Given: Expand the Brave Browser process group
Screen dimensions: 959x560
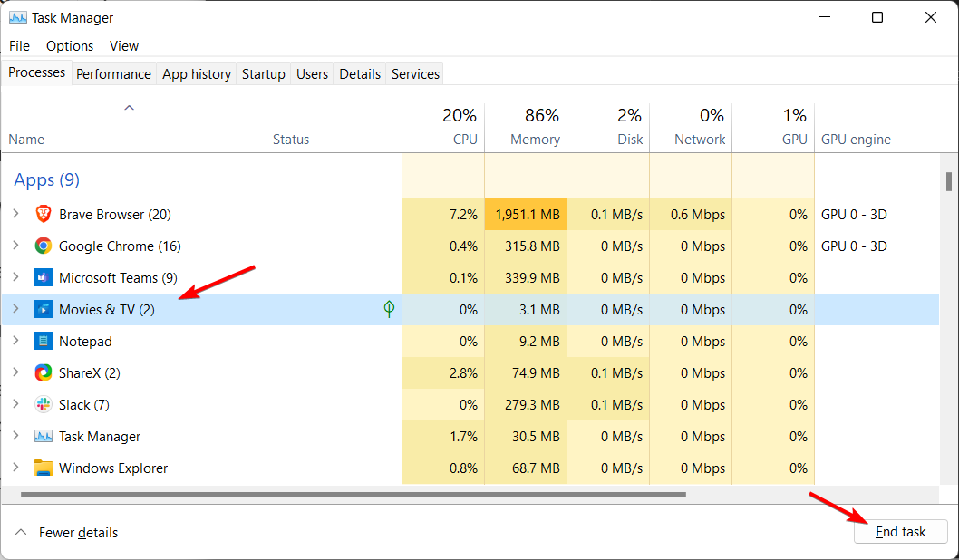Looking at the screenshot, I should coord(16,213).
